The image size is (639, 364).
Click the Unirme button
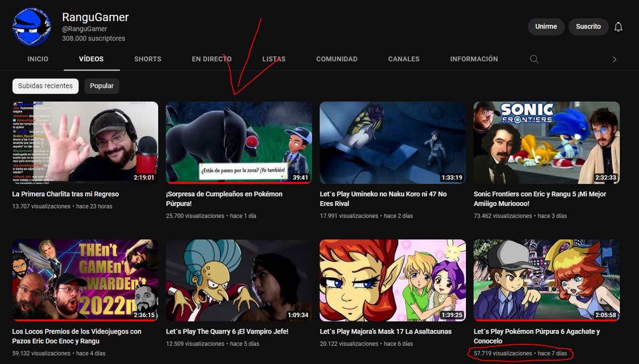tap(546, 27)
